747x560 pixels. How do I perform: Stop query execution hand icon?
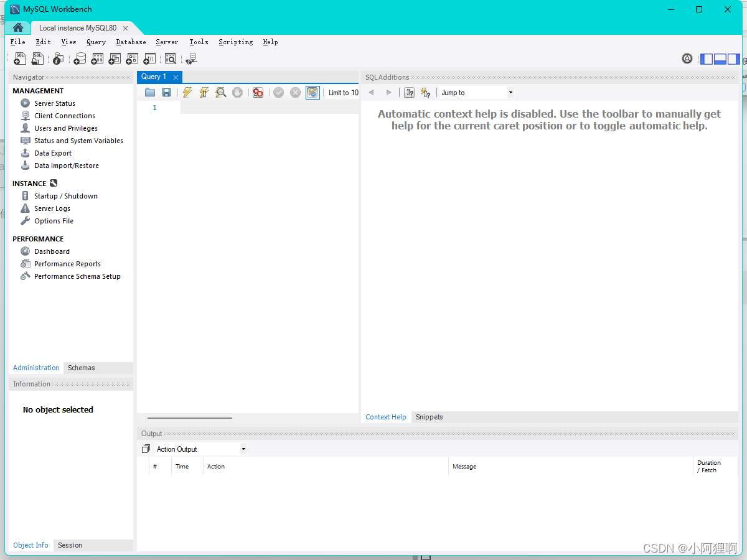coord(237,93)
